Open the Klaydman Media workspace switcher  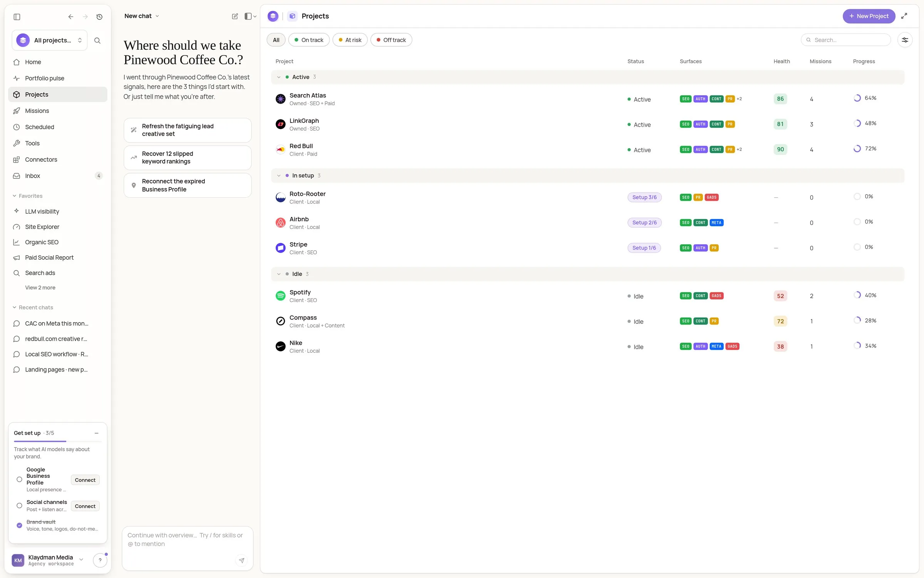(48, 560)
